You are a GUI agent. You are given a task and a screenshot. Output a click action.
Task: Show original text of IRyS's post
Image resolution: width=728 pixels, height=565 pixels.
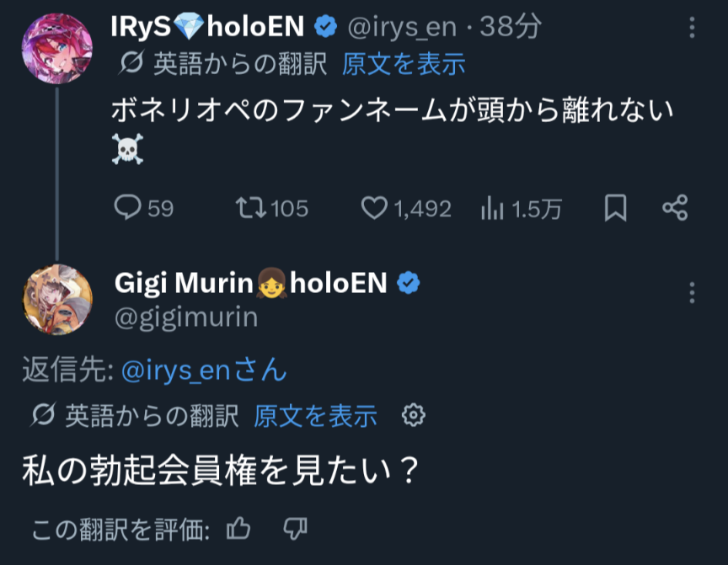[404, 64]
